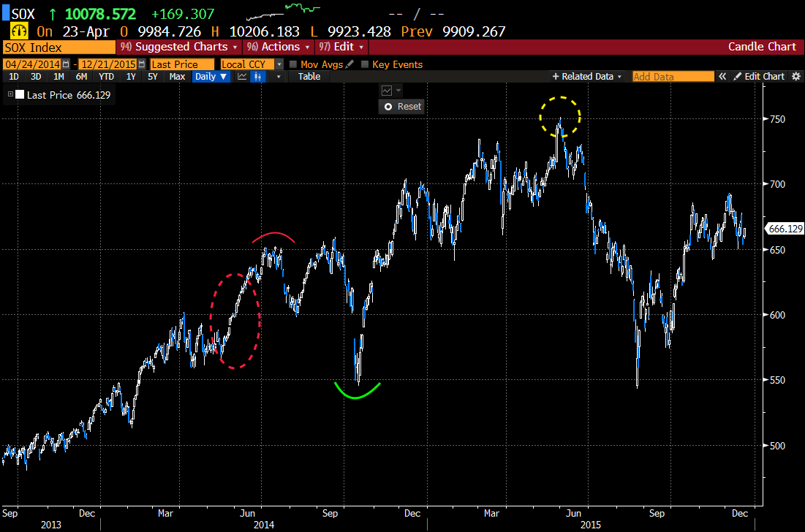Click the small chart icon above Reset

387,91
